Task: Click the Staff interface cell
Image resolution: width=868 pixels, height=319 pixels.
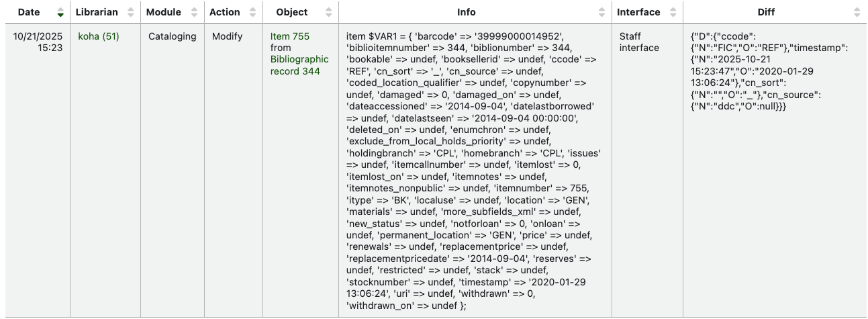Action: [x=639, y=42]
